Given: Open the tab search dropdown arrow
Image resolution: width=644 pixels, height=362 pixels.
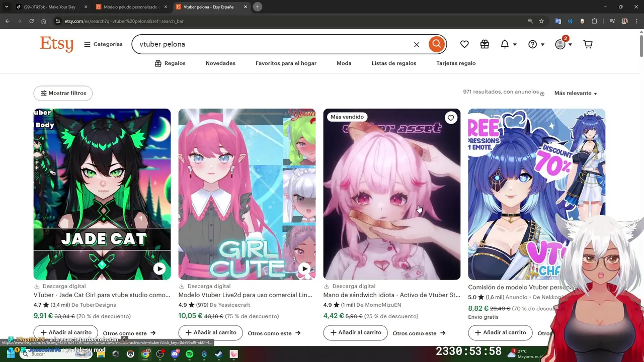Looking at the screenshot, I should (7, 7).
